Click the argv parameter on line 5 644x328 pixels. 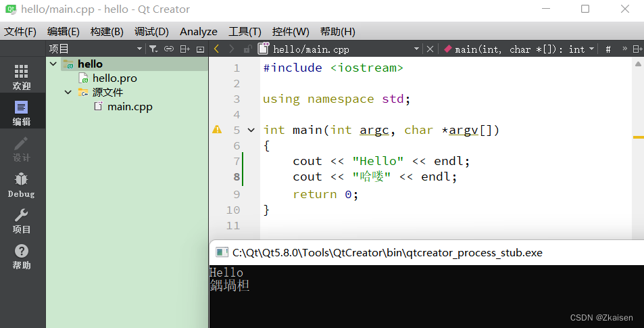pos(464,130)
